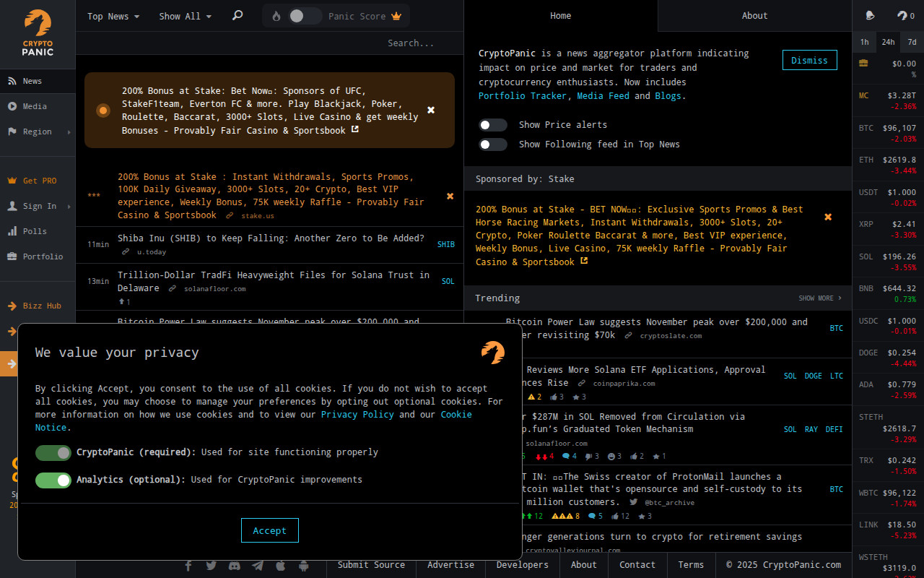This screenshot has width=924, height=578.
Task: Click Developers in footer
Action: click(522, 565)
